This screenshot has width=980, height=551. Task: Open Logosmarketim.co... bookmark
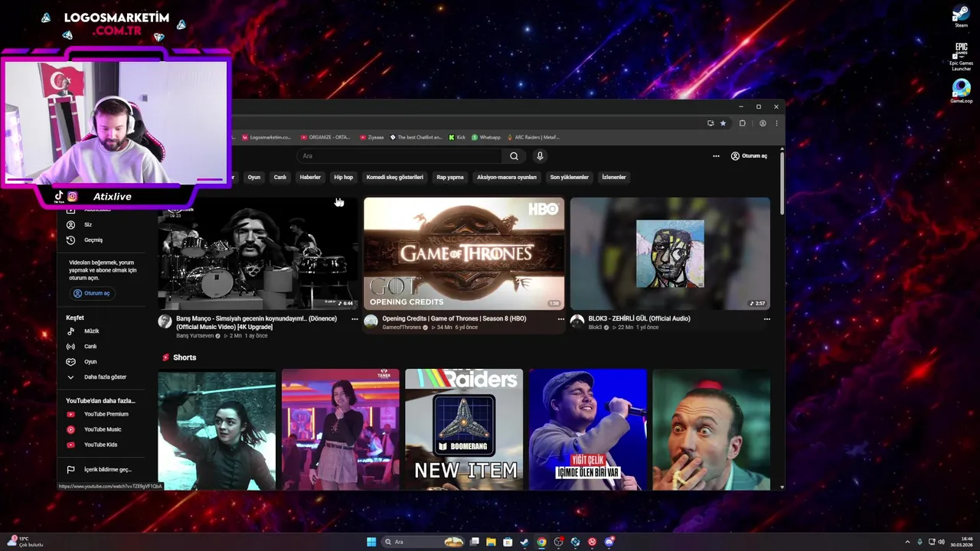(266, 138)
